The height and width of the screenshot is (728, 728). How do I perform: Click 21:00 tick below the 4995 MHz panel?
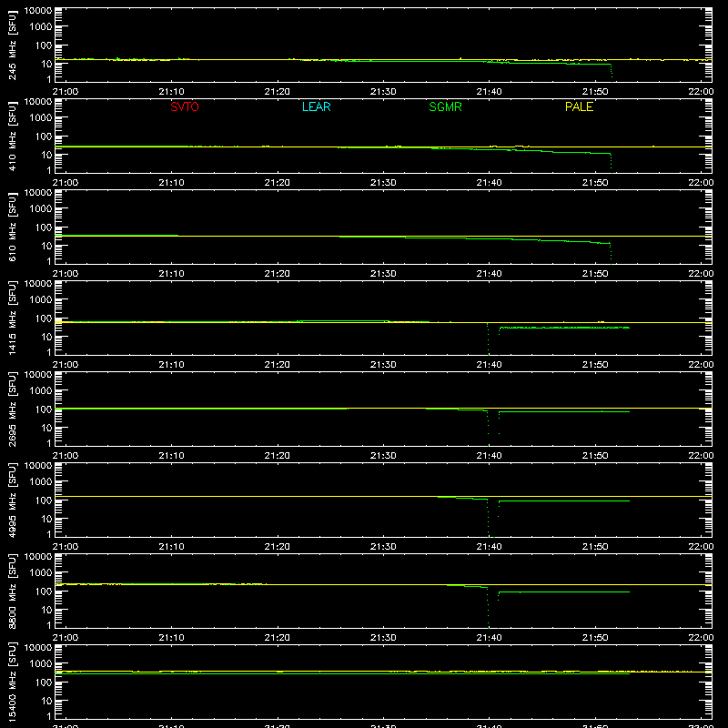tap(66, 547)
